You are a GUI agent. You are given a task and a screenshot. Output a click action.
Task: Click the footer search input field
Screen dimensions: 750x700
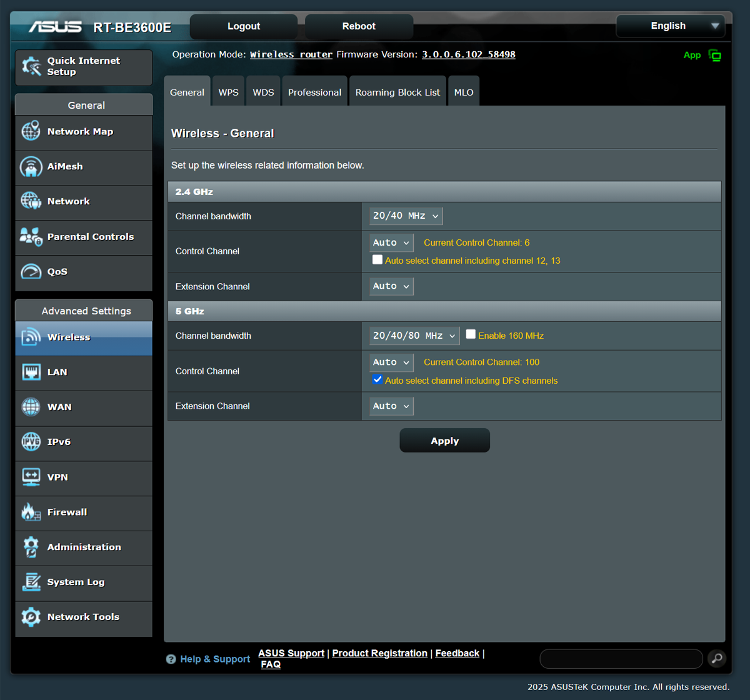(621, 659)
